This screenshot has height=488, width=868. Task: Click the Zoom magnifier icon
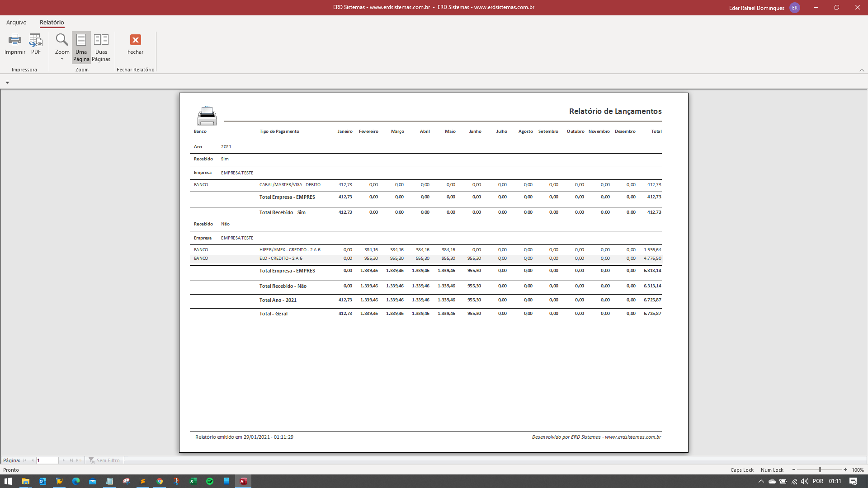coord(62,40)
